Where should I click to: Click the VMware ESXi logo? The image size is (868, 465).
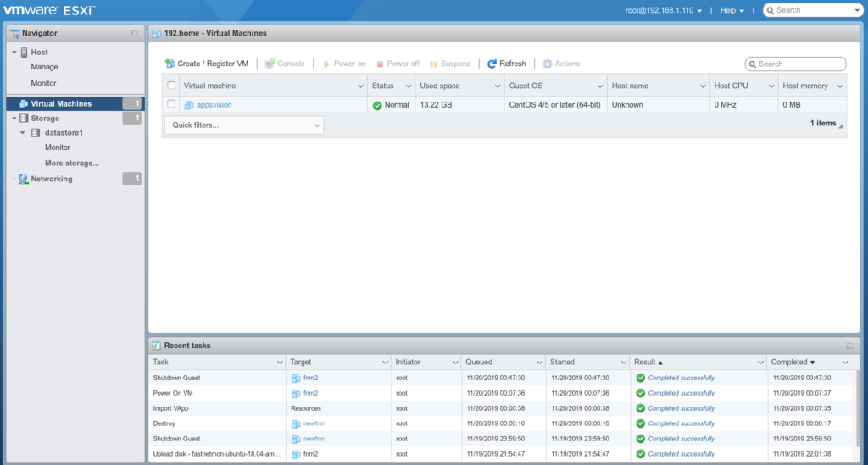click(x=49, y=10)
